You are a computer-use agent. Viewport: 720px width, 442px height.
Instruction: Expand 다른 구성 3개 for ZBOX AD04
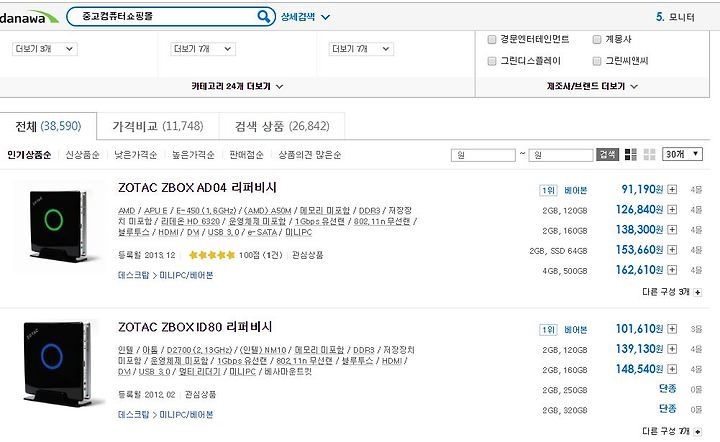(x=671, y=292)
